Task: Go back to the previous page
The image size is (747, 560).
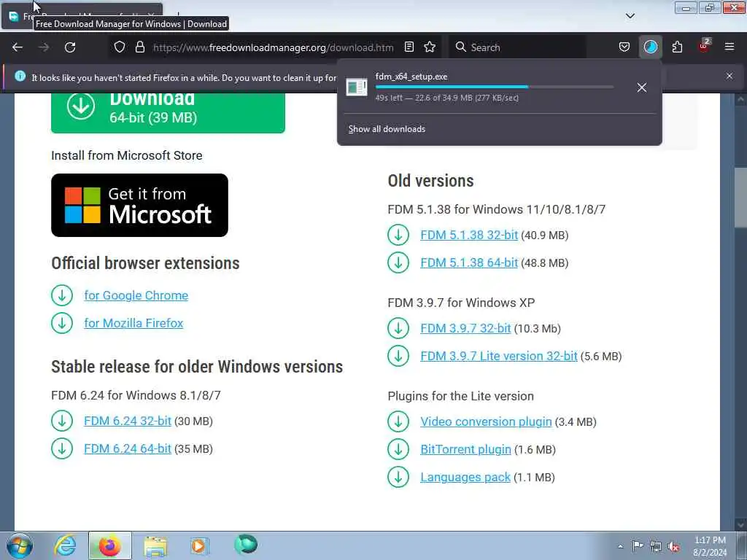Action: (x=18, y=47)
